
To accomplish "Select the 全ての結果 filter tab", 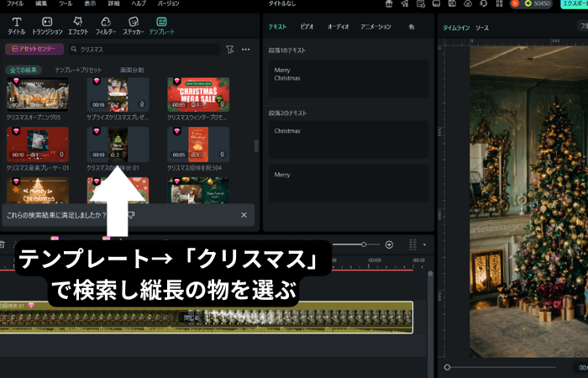I will [x=24, y=70].
